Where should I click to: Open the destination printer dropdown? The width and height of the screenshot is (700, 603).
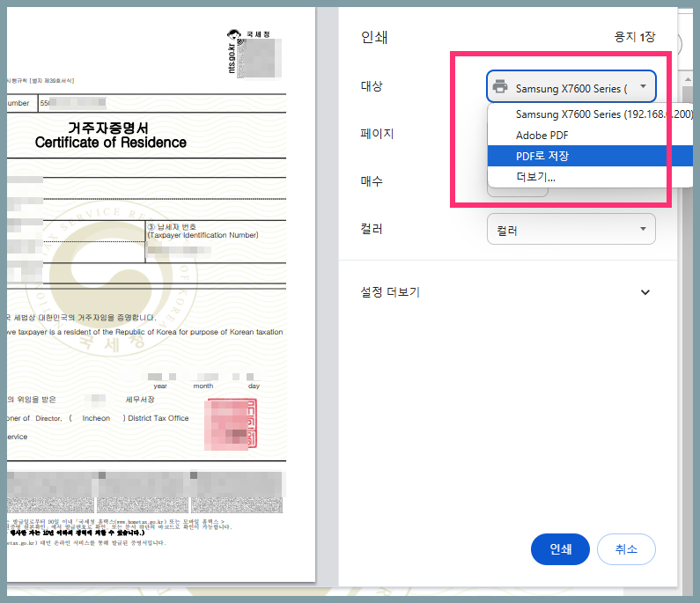(571, 87)
